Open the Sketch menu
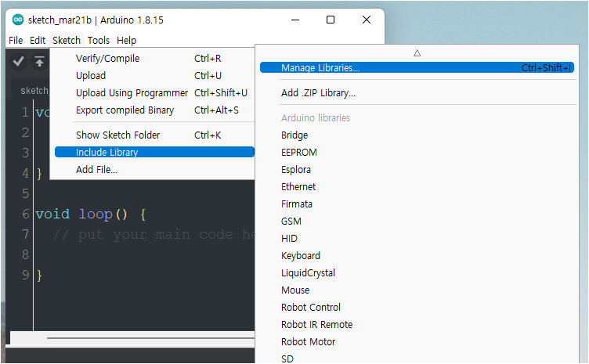Image resolution: width=589 pixels, height=364 pixels. click(x=67, y=40)
